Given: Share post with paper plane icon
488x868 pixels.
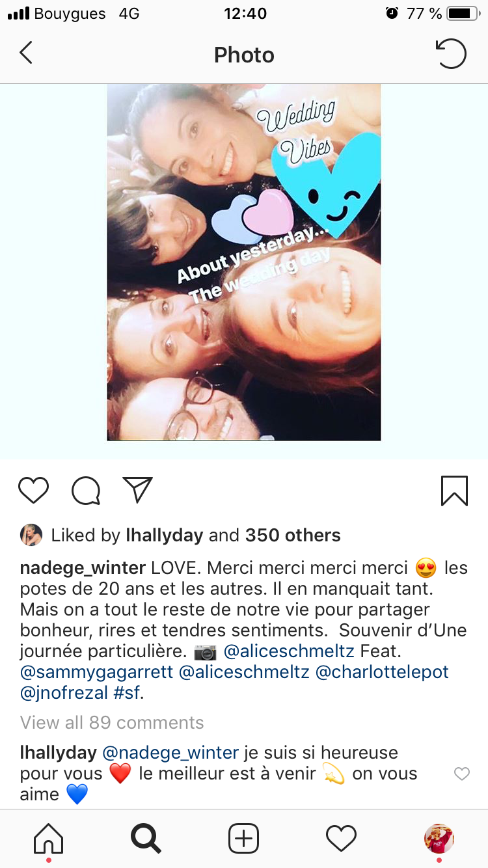Looking at the screenshot, I should (137, 491).
